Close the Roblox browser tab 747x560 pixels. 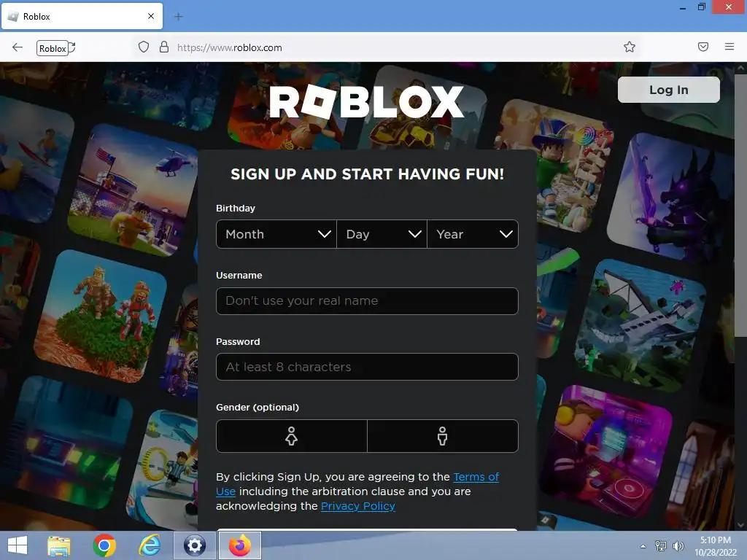[151, 16]
